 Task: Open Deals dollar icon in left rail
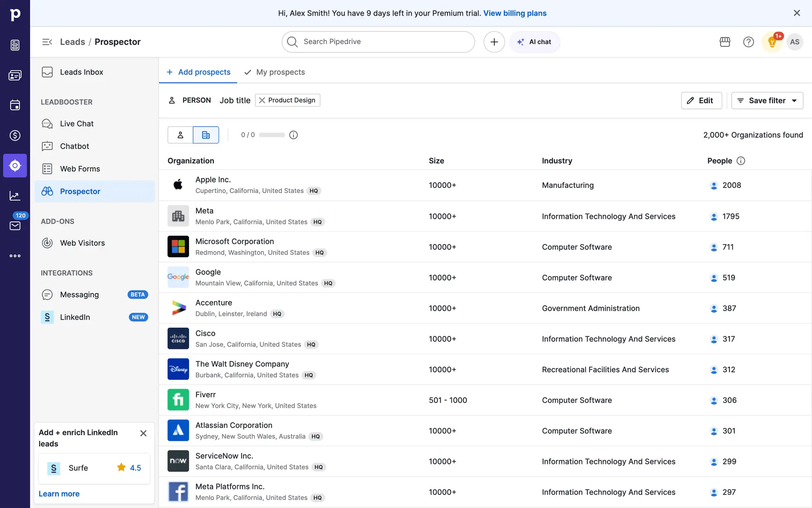[15, 135]
